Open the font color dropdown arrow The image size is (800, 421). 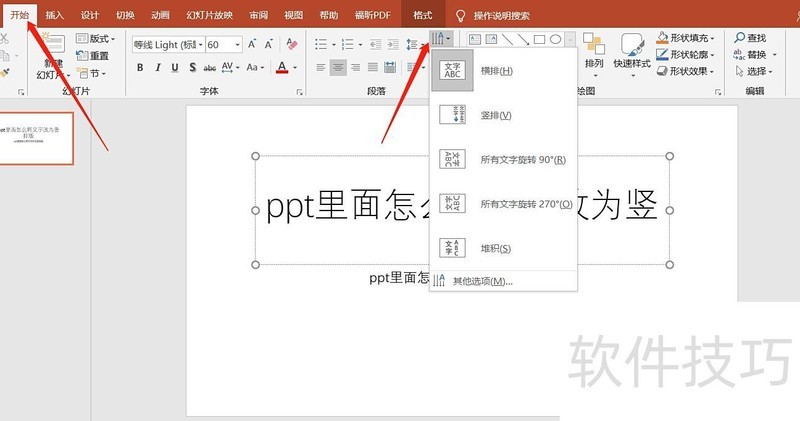pos(295,67)
